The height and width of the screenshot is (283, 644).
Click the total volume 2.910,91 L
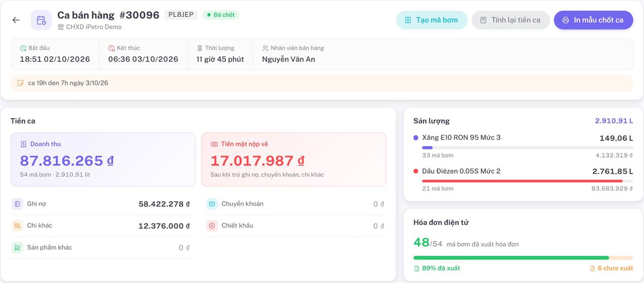pyautogui.click(x=614, y=121)
